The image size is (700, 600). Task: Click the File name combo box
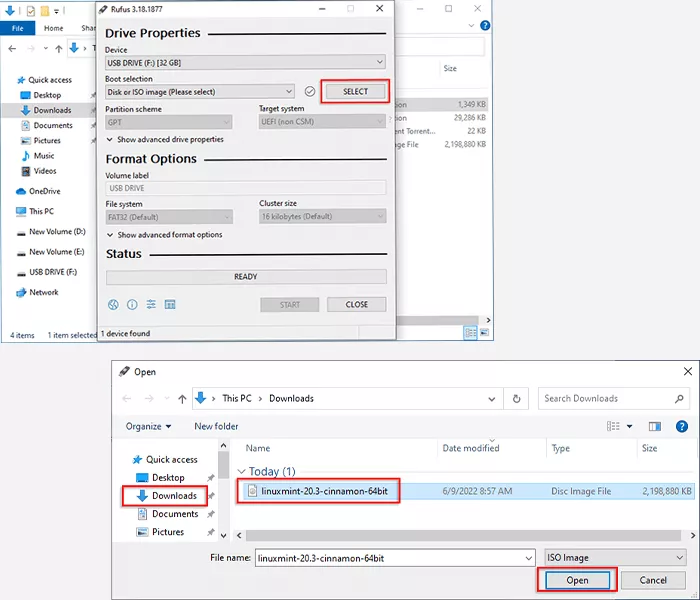pos(395,558)
